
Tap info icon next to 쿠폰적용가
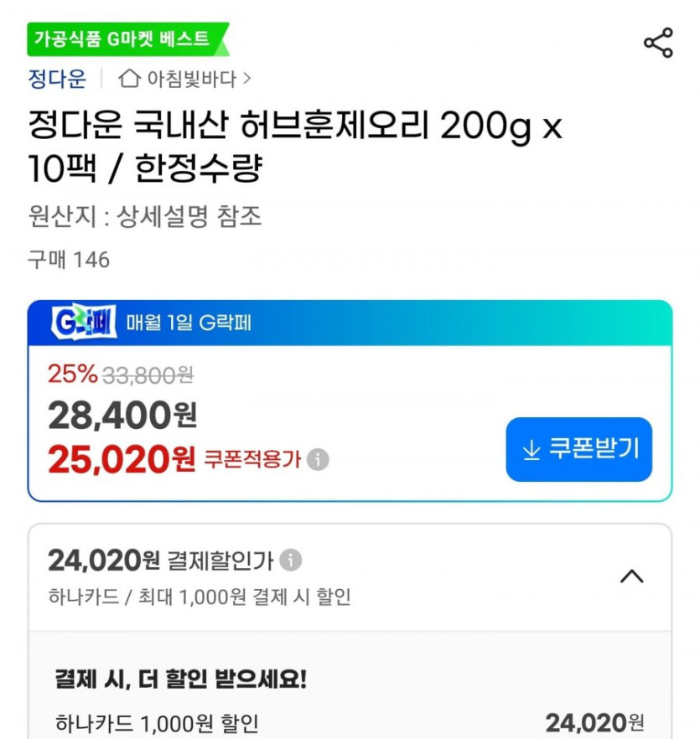click(318, 460)
